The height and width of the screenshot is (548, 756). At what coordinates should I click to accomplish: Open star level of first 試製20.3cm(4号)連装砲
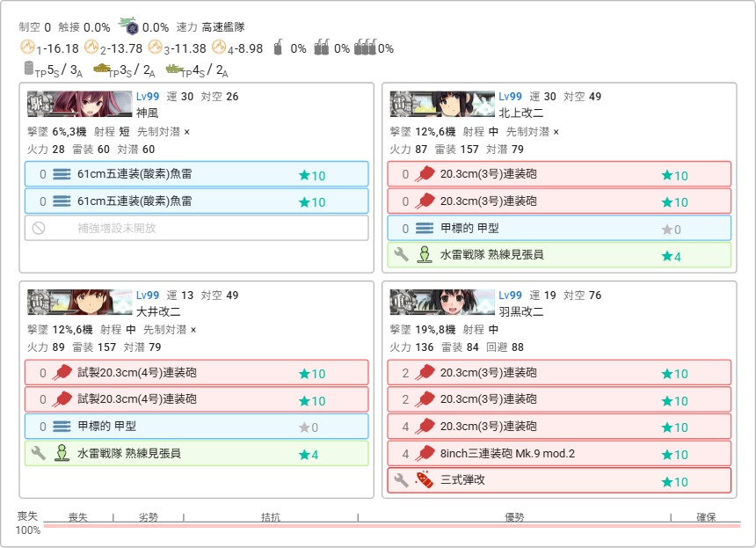(x=311, y=374)
